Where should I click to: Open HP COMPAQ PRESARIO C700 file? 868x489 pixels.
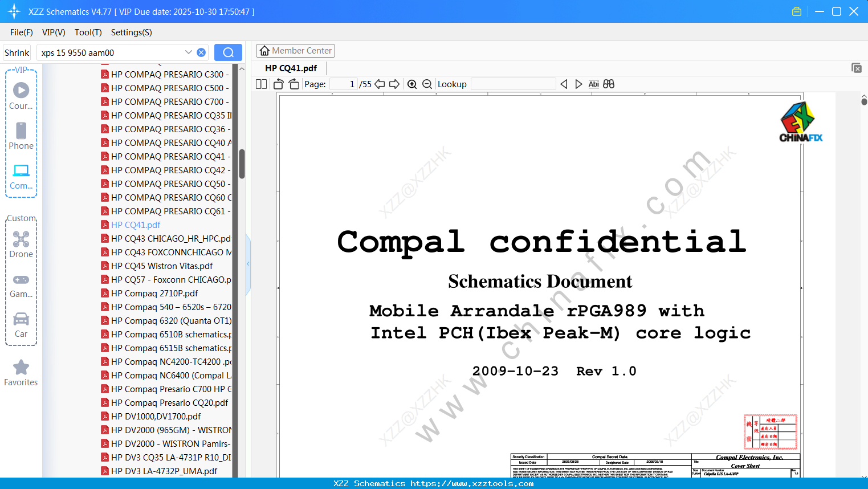[x=166, y=101]
